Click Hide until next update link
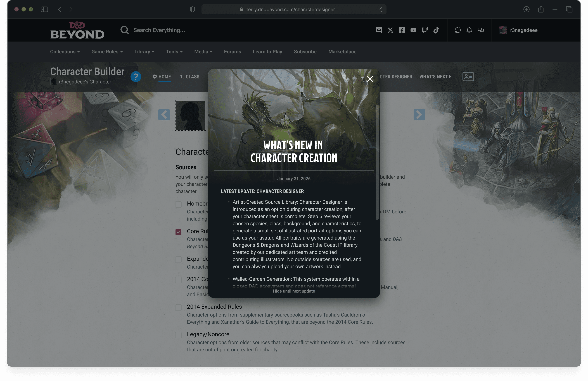 point(294,291)
